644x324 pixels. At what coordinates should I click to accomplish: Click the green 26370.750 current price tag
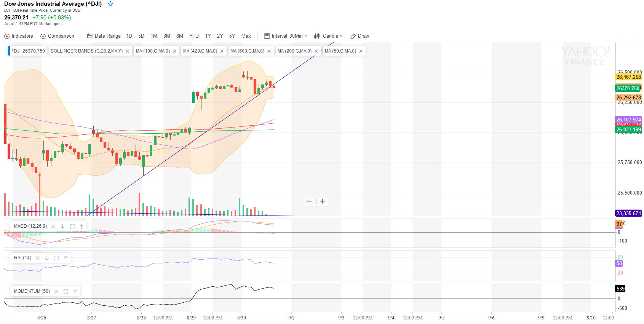(x=628, y=88)
